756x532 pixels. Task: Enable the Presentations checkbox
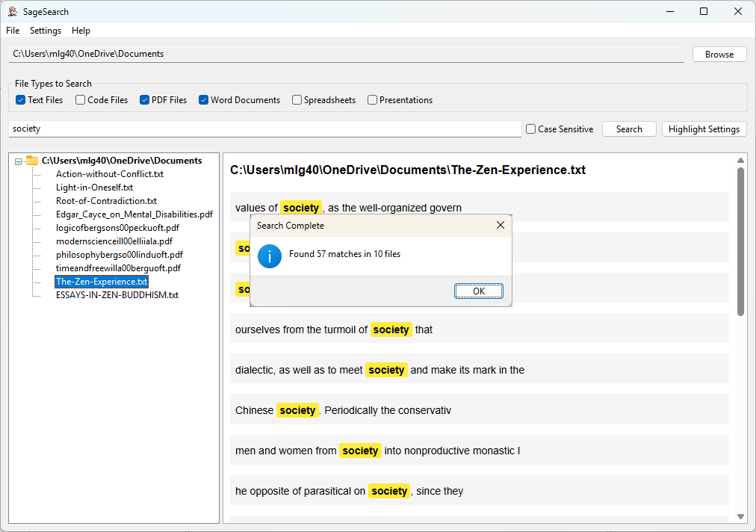click(x=372, y=100)
